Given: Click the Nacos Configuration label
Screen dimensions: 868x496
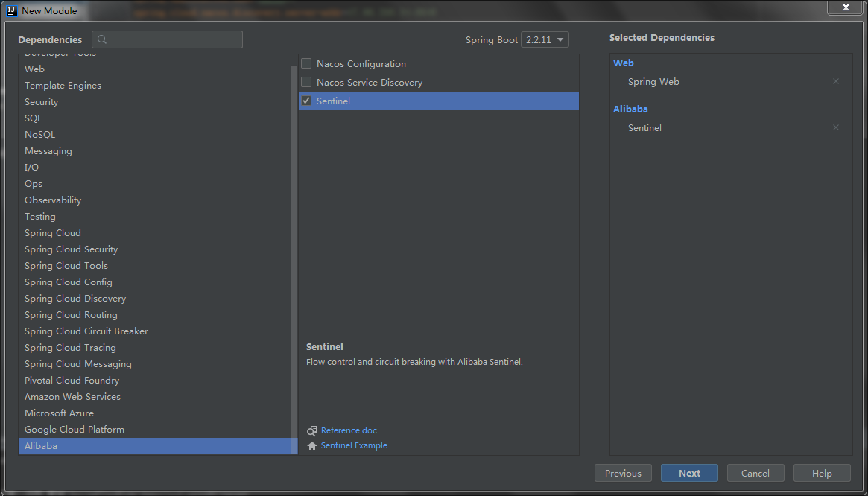Looking at the screenshot, I should click(x=361, y=63).
